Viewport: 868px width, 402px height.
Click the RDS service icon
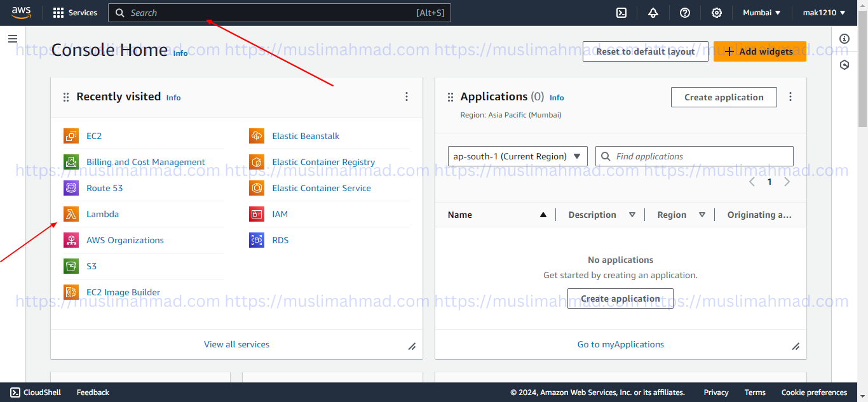pyautogui.click(x=257, y=240)
